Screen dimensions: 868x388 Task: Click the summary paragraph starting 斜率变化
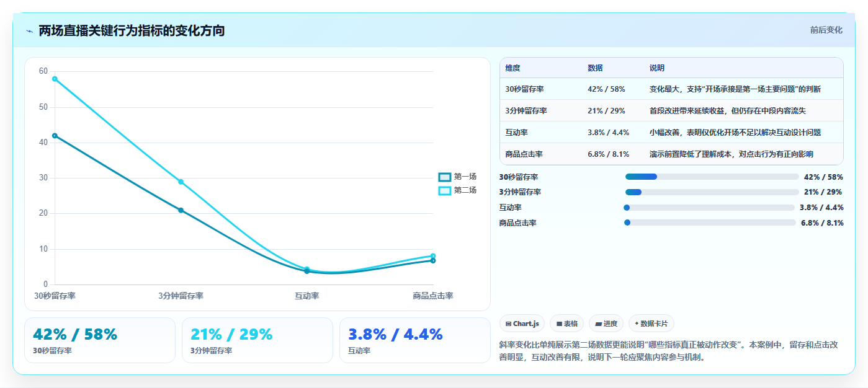(x=669, y=351)
